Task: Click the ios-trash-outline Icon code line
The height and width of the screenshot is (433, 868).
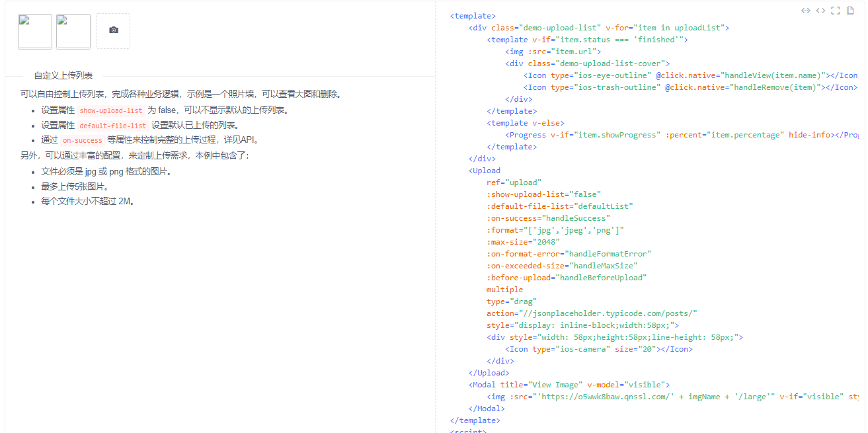Action: click(691, 87)
